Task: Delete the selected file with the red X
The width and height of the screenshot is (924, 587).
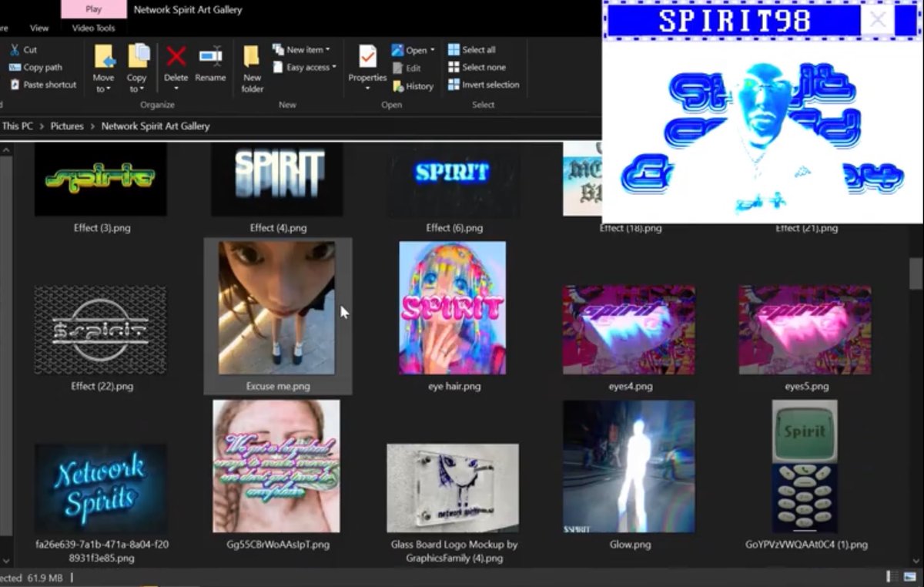Action: (176, 56)
